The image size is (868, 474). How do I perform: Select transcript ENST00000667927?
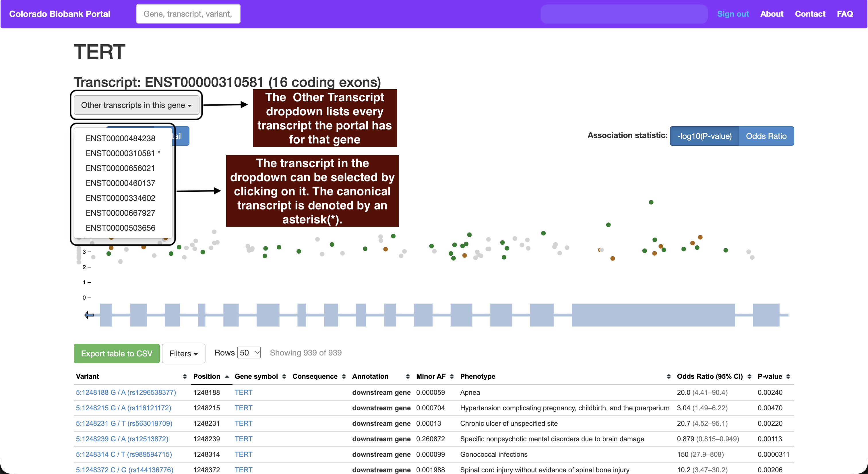tap(120, 213)
